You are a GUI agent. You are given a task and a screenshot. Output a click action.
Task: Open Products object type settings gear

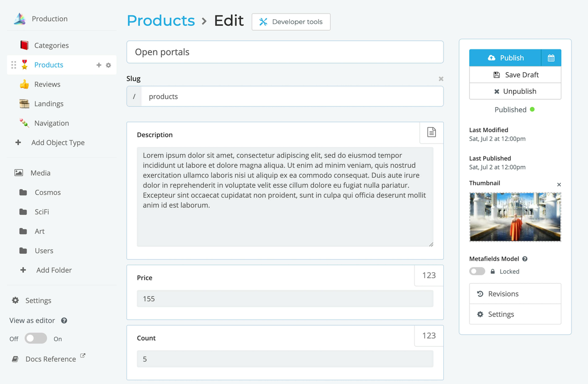click(108, 65)
